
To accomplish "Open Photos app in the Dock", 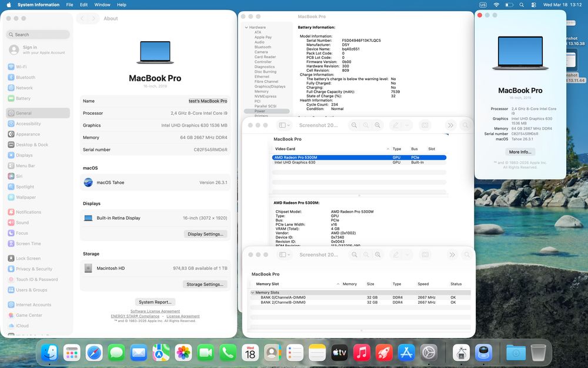I will [x=183, y=353].
